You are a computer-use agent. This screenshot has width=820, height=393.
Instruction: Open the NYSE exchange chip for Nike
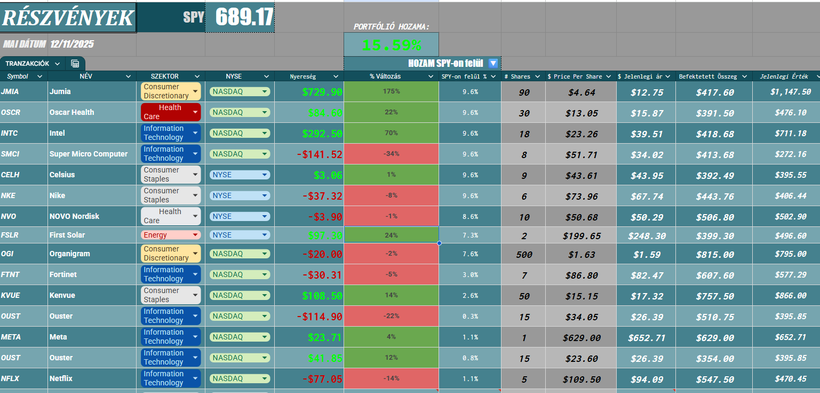[x=240, y=195]
